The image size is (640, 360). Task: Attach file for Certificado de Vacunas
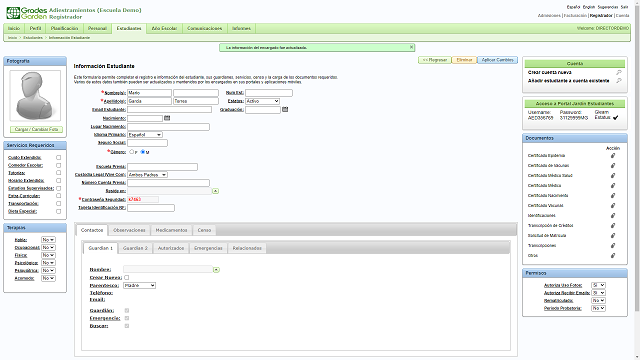click(613, 166)
